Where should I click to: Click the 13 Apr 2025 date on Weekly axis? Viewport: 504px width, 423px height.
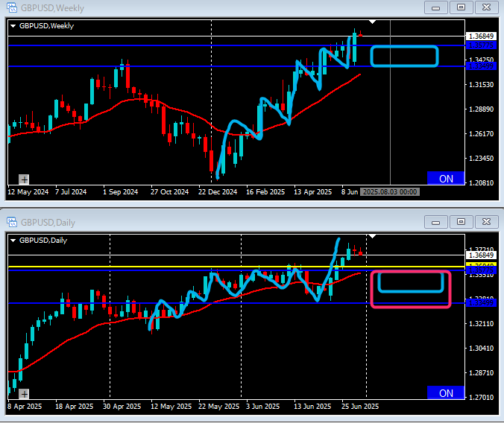312,191
